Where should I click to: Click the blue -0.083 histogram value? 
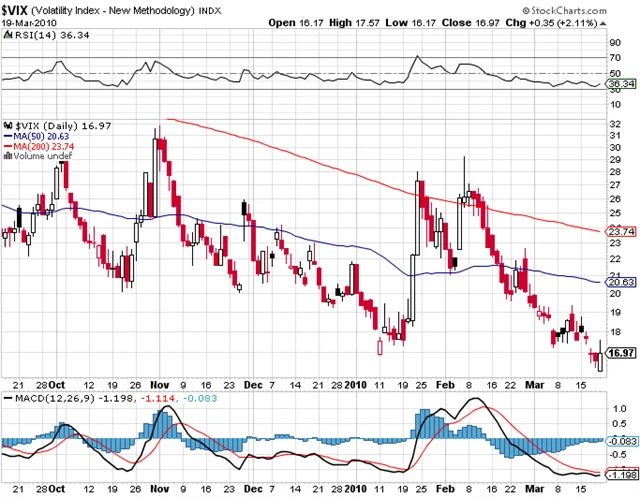click(x=200, y=398)
